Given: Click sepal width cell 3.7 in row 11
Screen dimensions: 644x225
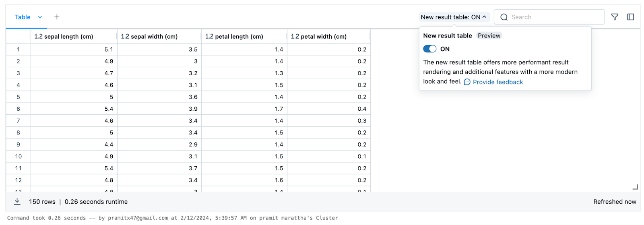Looking at the screenshot, I should [159, 168].
